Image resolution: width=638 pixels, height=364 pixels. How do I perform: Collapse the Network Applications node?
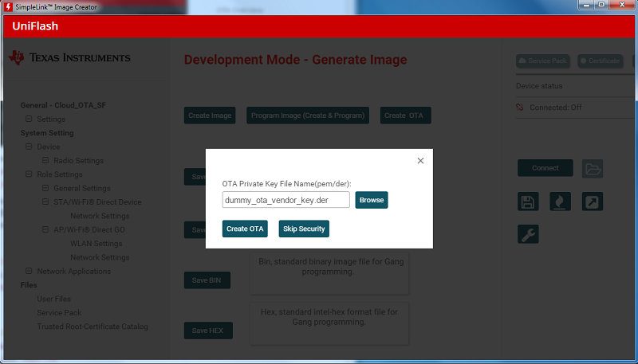pos(29,271)
